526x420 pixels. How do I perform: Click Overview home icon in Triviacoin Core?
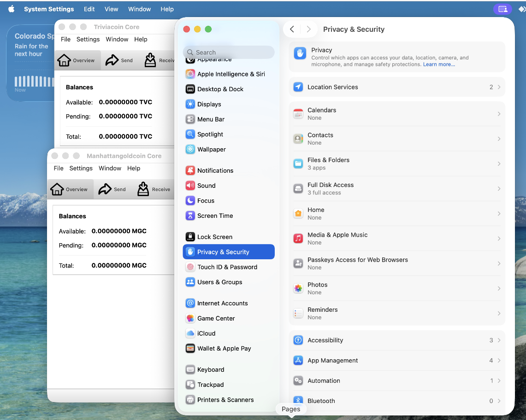click(x=64, y=60)
